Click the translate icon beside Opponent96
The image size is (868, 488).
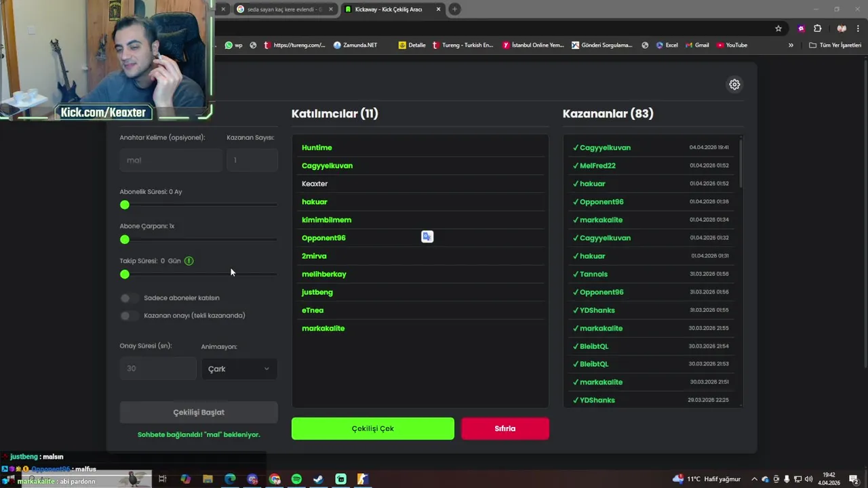click(427, 237)
